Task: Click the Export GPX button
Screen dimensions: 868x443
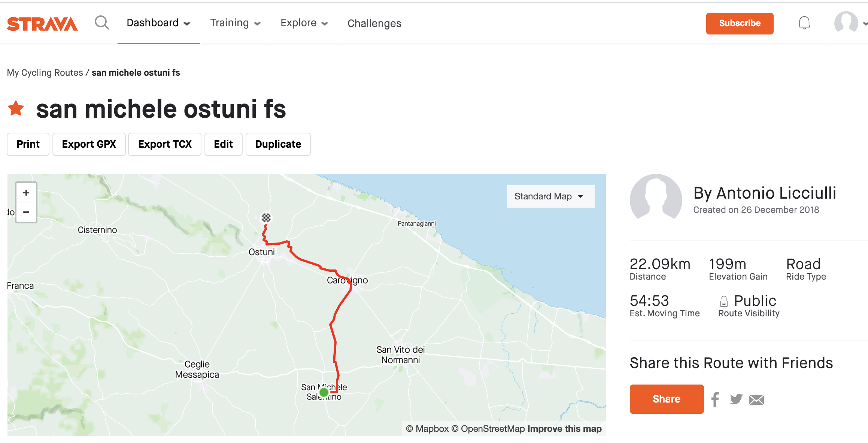Action: 89,144
